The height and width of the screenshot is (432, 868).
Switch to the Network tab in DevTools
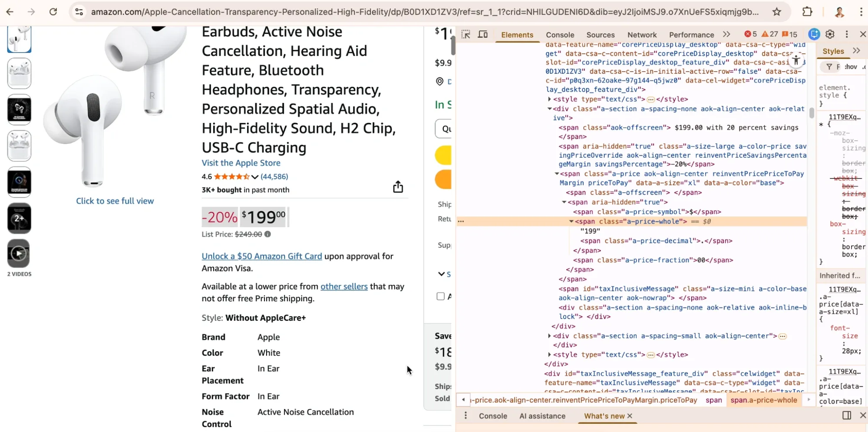coord(642,35)
